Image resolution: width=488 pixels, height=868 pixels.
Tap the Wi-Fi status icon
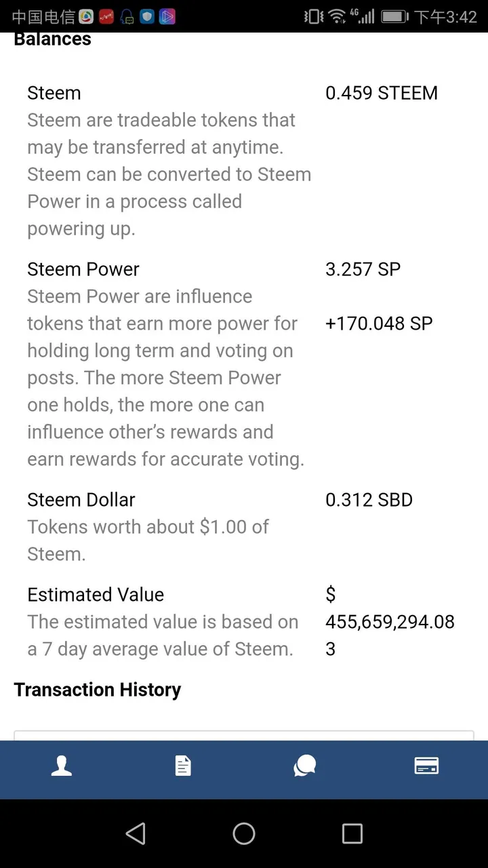[x=336, y=16]
